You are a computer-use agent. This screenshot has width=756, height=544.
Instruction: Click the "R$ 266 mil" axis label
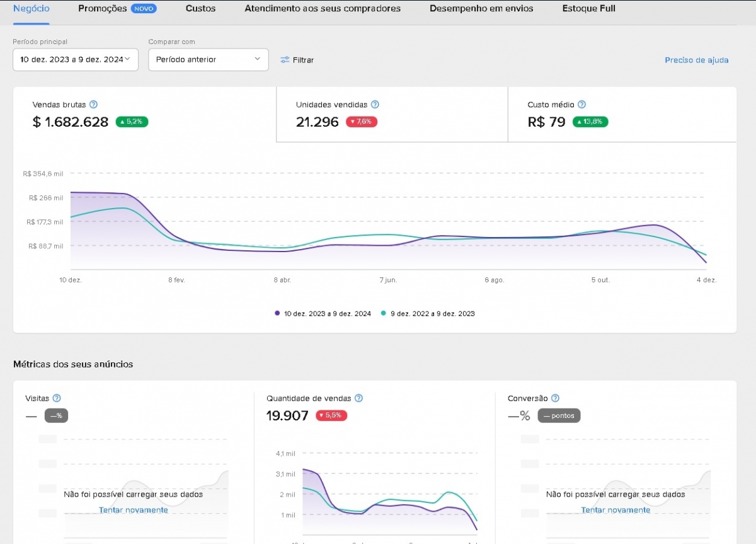point(46,197)
